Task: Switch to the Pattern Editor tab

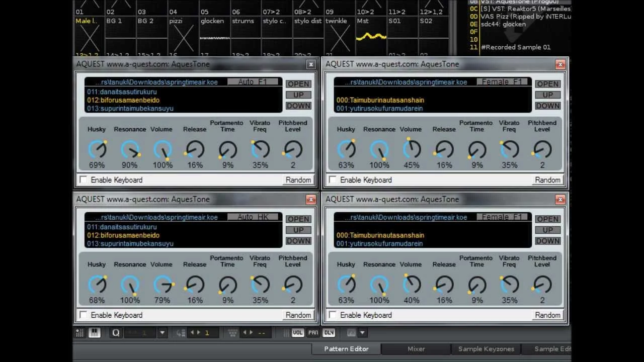Action: (x=346, y=349)
